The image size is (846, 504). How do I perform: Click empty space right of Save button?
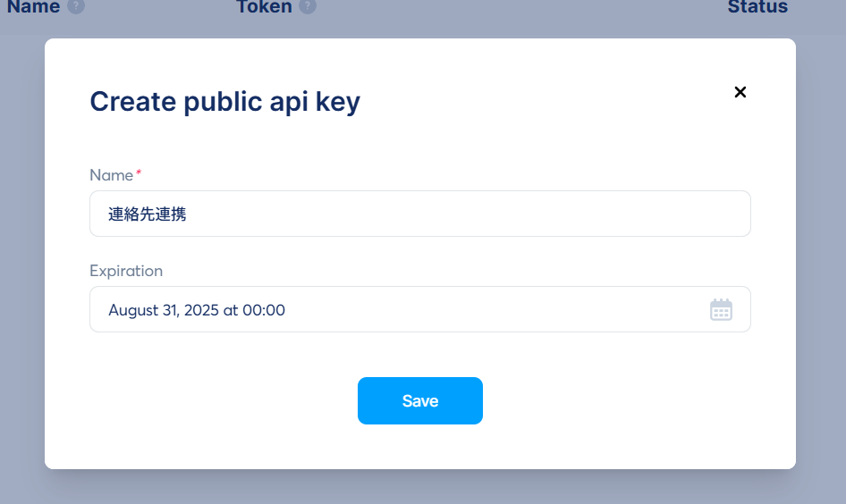(x=626, y=400)
